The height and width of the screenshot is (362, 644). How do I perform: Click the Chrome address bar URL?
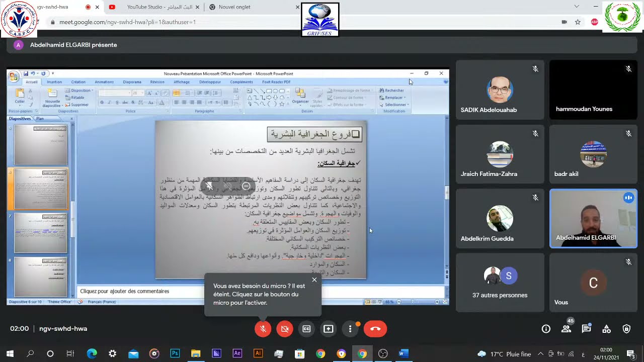[x=128, y=22]
